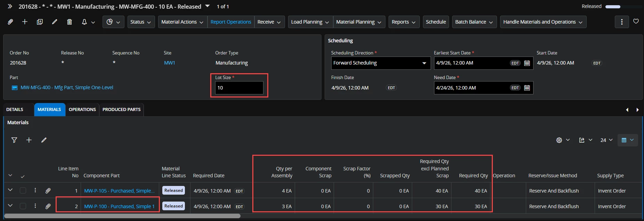The width and height of the screenshot is (644, 221).
Task: Open calendar picker for Need Date
Action: point(527,88)
